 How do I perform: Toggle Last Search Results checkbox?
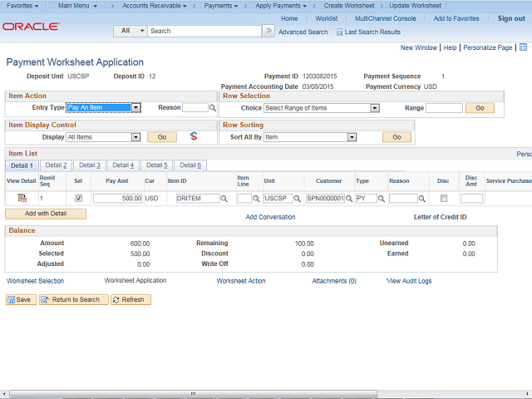(x=340, y=32)
